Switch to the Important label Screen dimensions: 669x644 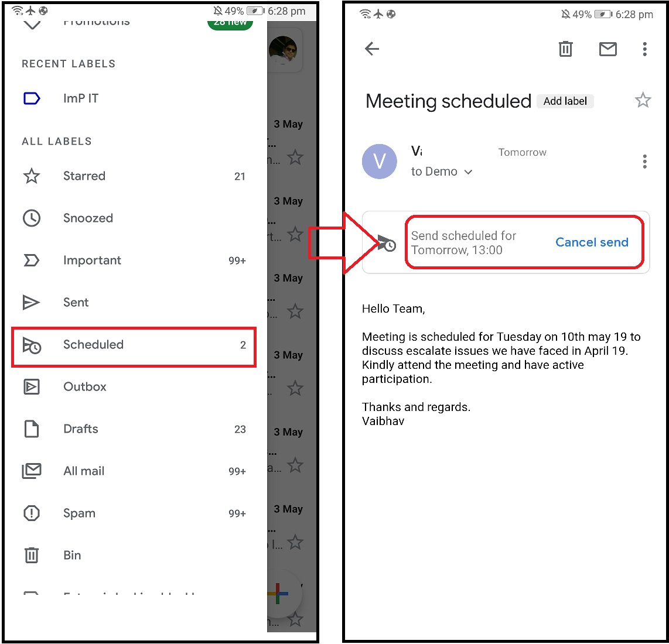tap(32, 261)
